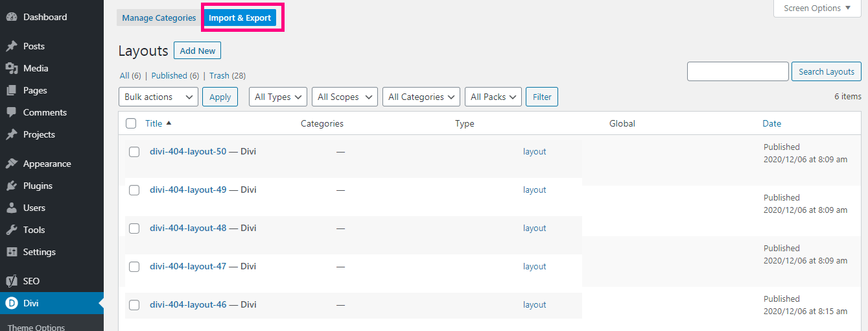Click type 'layout' link for divi-404-layout-50

[535, 151]
